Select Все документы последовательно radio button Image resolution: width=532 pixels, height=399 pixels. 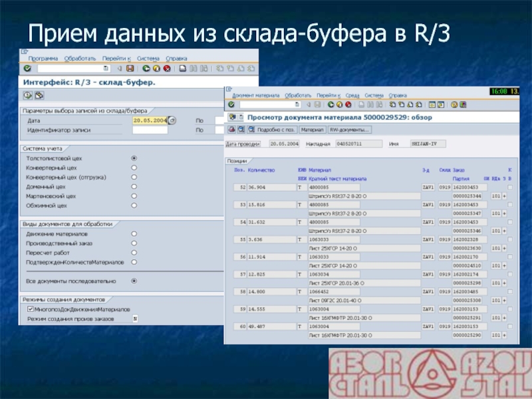point(134,281)
